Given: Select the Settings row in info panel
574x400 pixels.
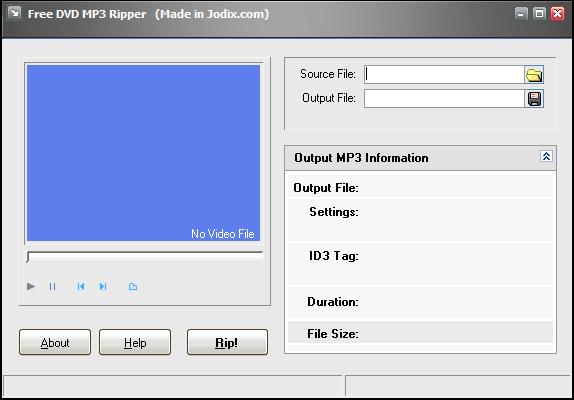Looking at the screenshot, I should click(420, 220).
